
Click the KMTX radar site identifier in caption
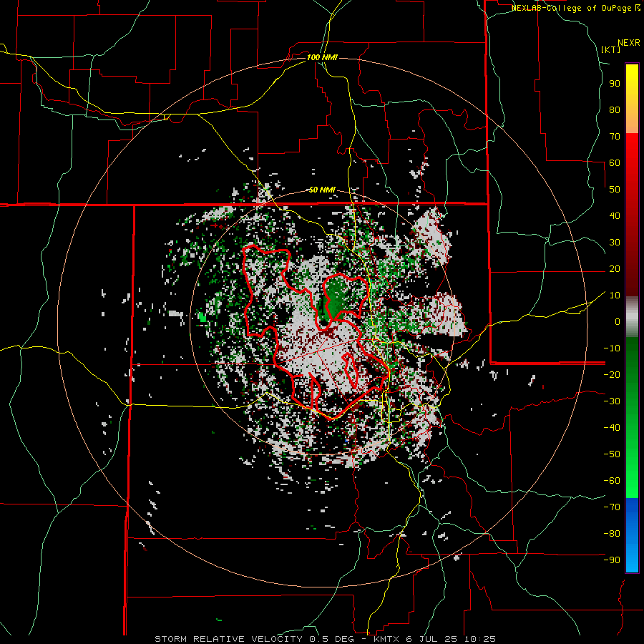pyautogui.click(x=387, y=639)
